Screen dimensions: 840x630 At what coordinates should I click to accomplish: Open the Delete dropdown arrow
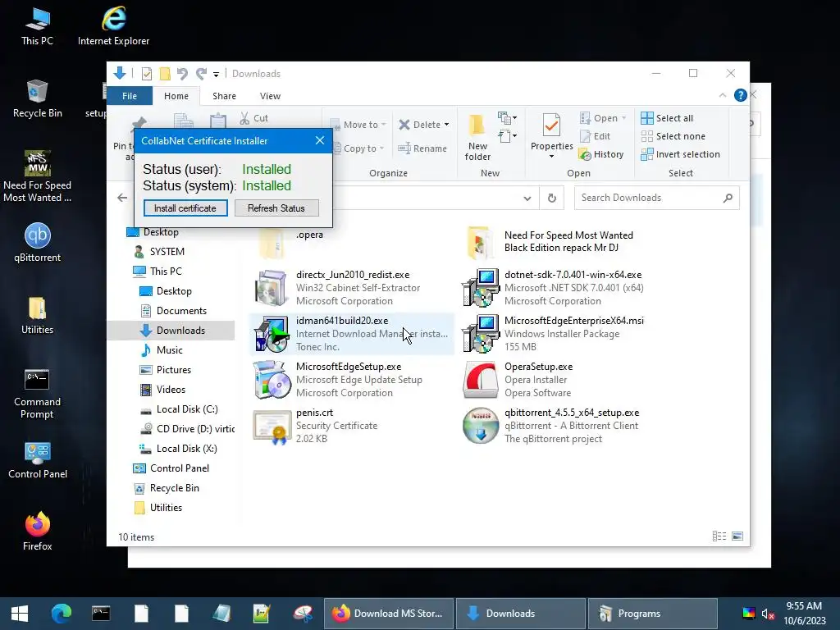446,125
